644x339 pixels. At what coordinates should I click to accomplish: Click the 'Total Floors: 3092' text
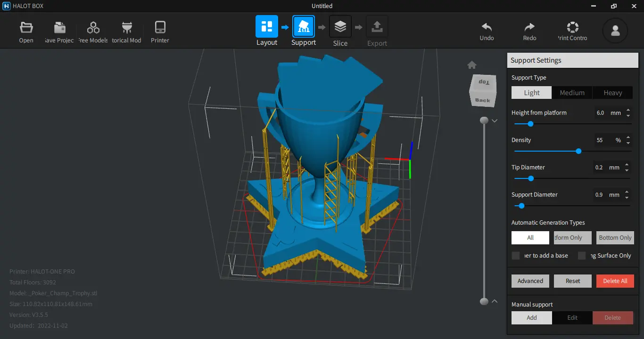[33, 282]
